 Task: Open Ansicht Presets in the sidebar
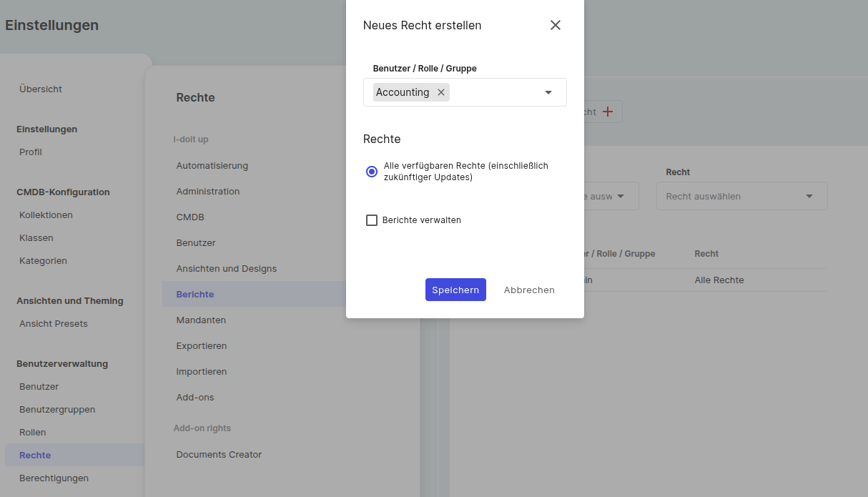coord(54,324)
